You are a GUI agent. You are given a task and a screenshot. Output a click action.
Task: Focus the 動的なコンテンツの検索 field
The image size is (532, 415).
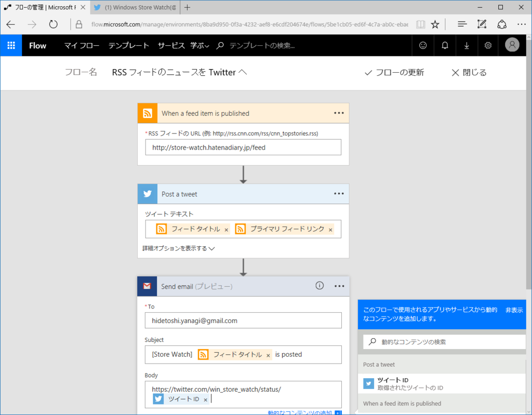pyautogui.click(x=445, y=342)
